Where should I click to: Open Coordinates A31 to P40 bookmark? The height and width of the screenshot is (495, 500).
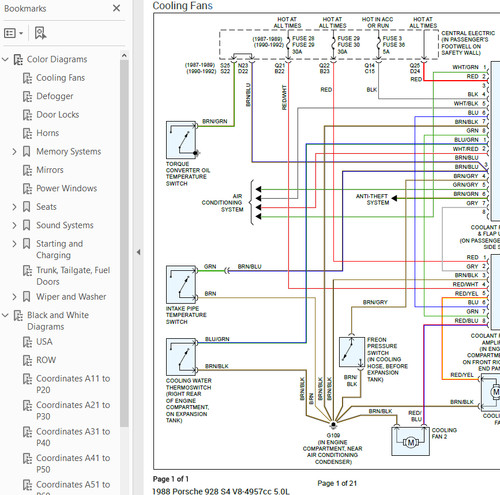pos(73,437)
